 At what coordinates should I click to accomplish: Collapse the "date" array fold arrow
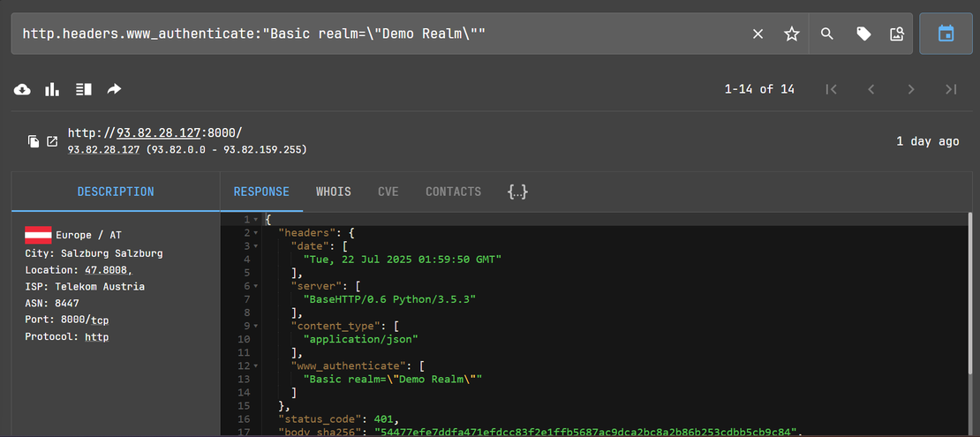point(256,246)
